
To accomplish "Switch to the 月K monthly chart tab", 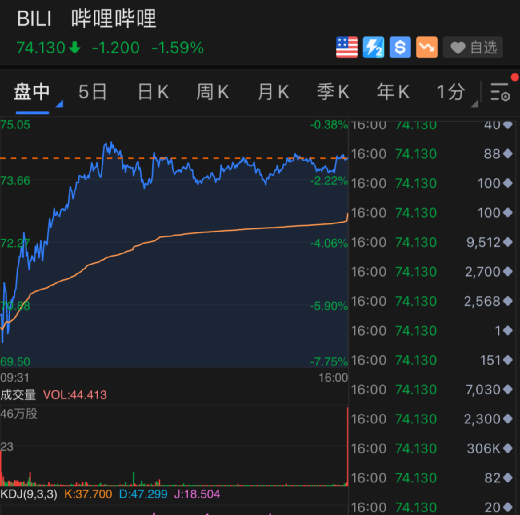I will 273,91.
